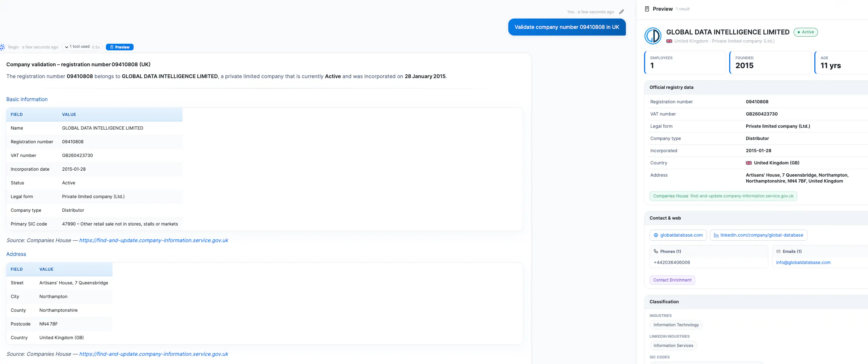Click the pencil edit icon above the user message
The height and width of the screenshot is (364, 868).
(x=621, y=12)
